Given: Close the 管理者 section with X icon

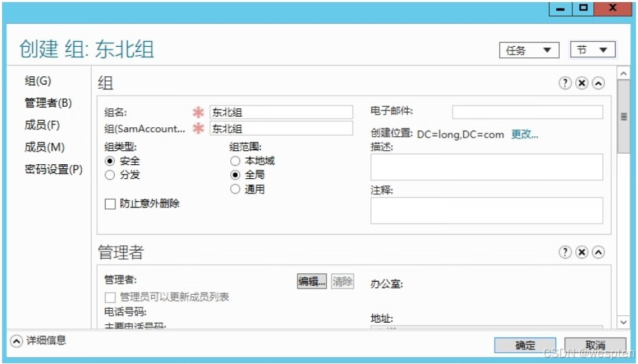Looking at the screenshot, I should pyautogui.click(x=582, y=252).
